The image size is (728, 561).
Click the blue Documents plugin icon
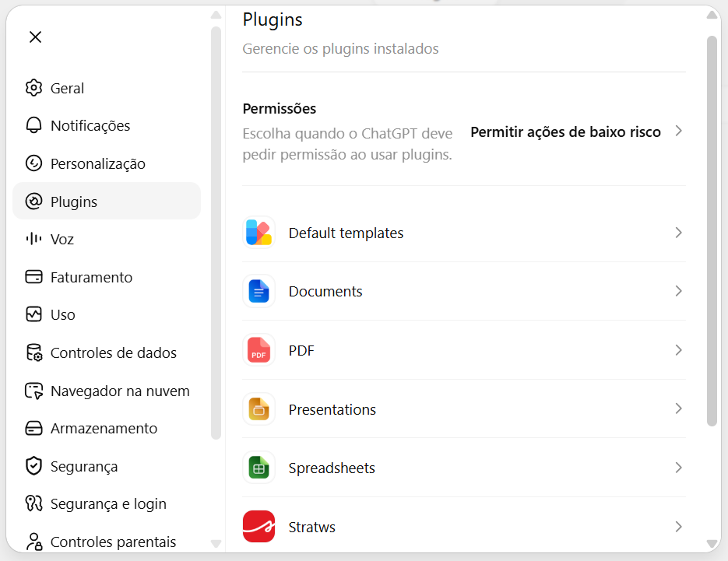258,291
